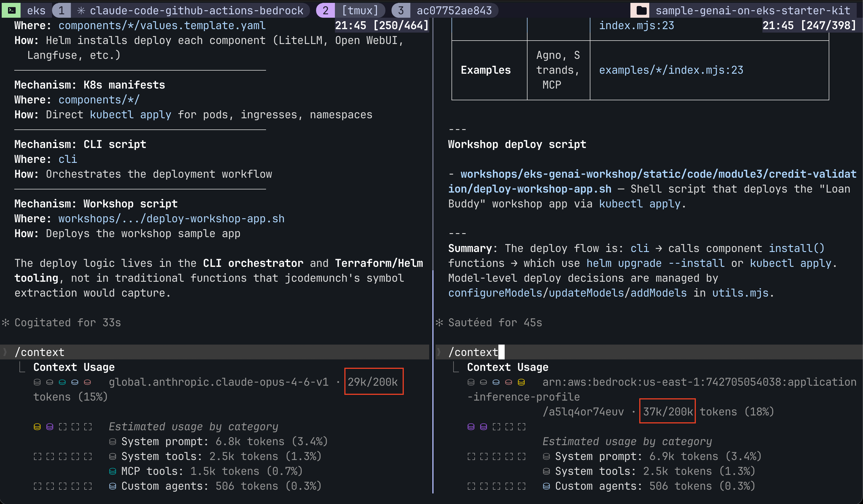Click Context Usage heading in right pane

[508, 367]
